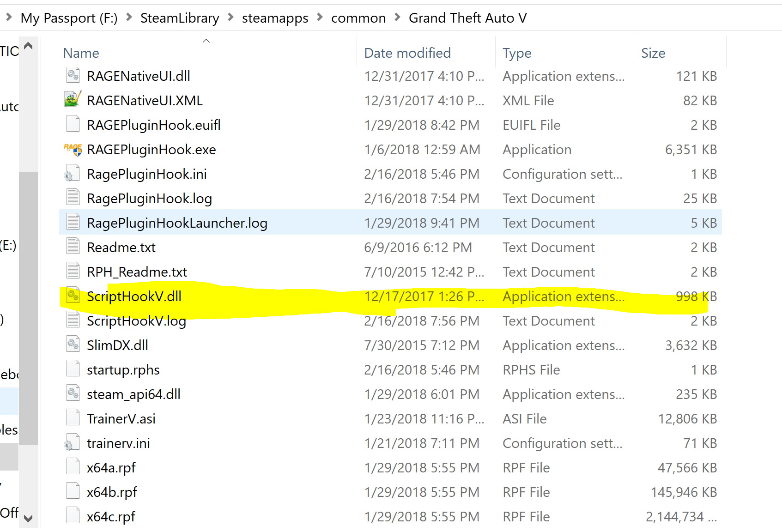
Task: Click the EUIFL File type cell
Action: 532,125
